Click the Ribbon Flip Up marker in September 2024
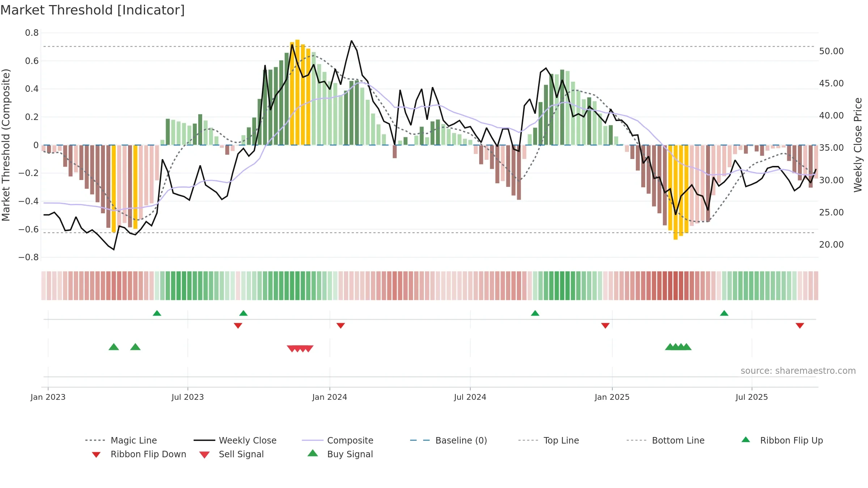Viewport: 868px width, 488px height. (x=535, y=313)
